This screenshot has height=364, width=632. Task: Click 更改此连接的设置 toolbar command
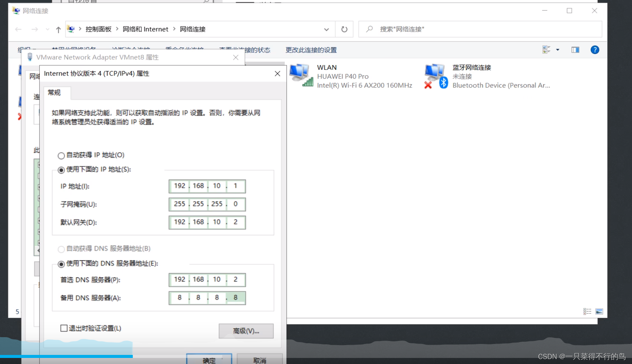pos(311,50)
